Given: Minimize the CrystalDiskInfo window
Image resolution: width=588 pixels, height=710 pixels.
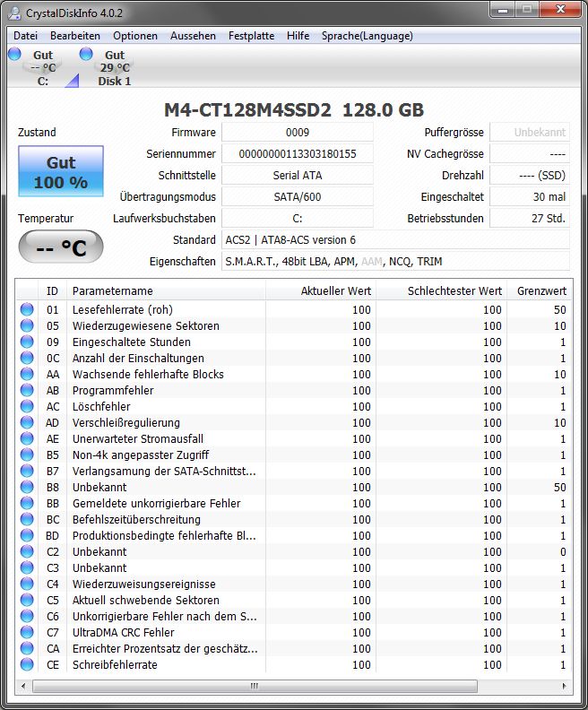Looking at the screenshot, I should click(x=503, y=10).
